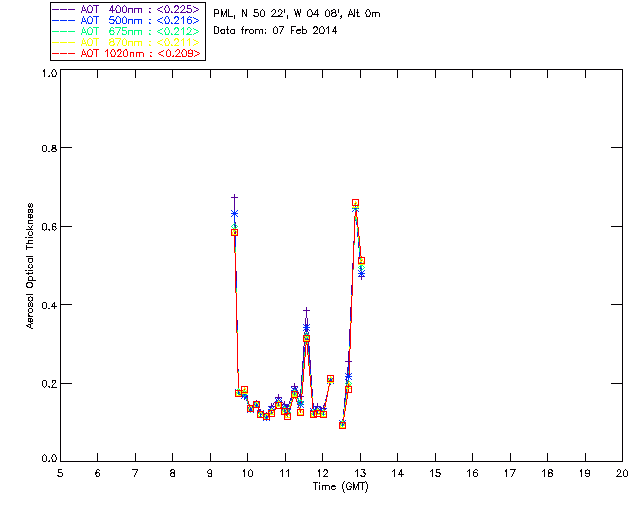Viewport: 640px width, 512px height.
Task: Click the isolated red square marker near 12.2 GMT
Action: point(331,379)
